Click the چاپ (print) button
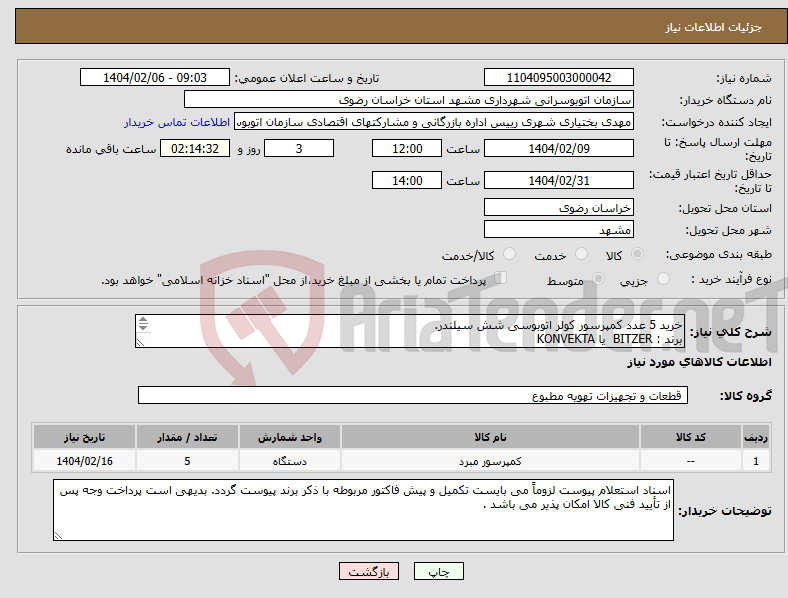Image resolution: width=788 pixels, height=598 pixels. [x=438, y=571]
